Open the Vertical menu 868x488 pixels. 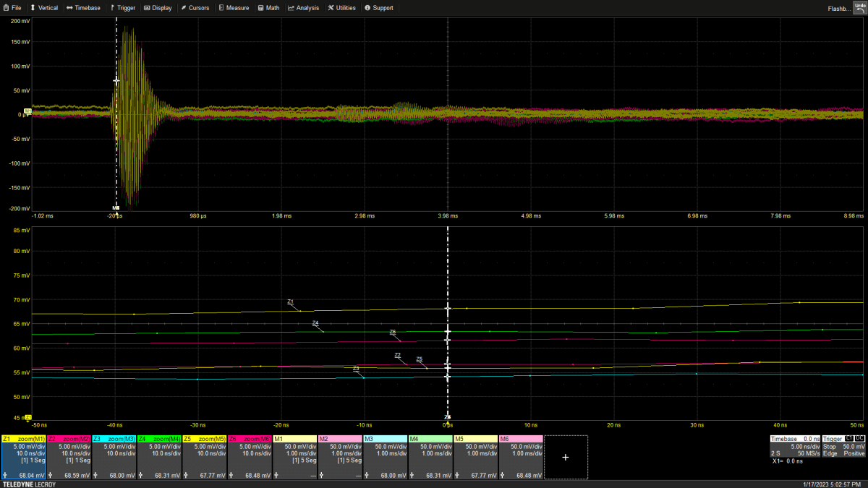tap(44, 8)
